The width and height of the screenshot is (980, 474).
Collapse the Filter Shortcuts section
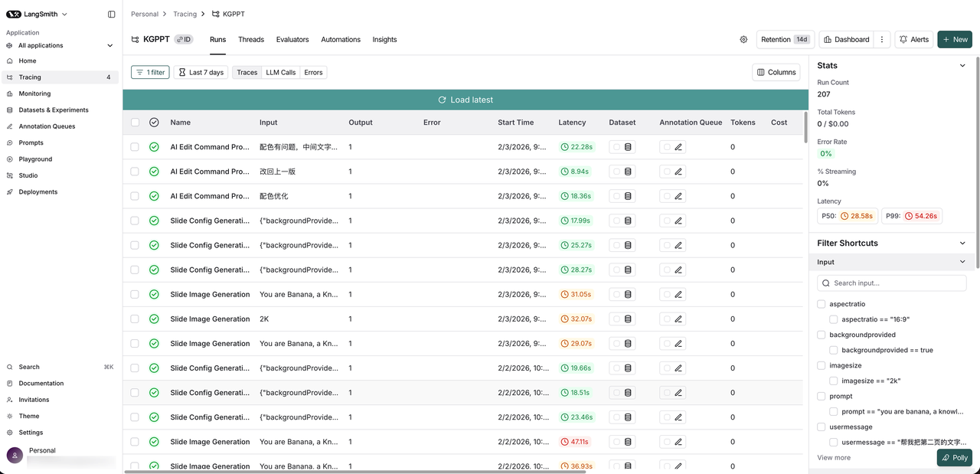click(x=962, y=244)
